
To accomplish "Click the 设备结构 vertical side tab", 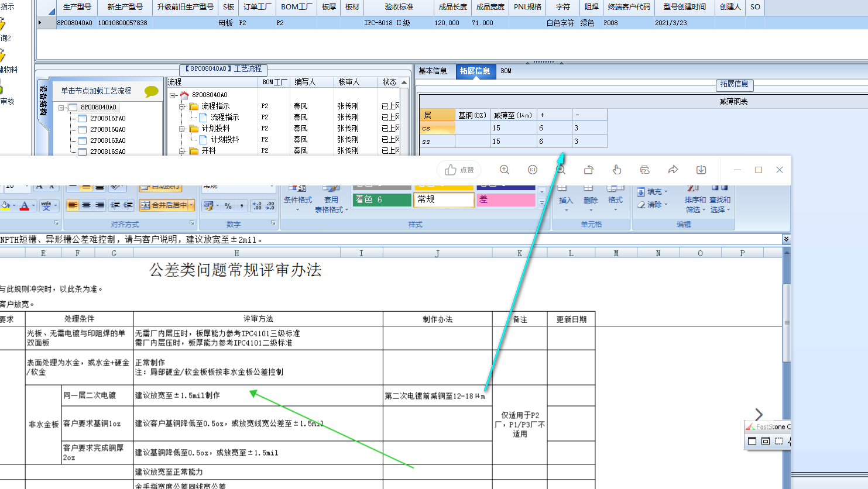I will (43, 102).
